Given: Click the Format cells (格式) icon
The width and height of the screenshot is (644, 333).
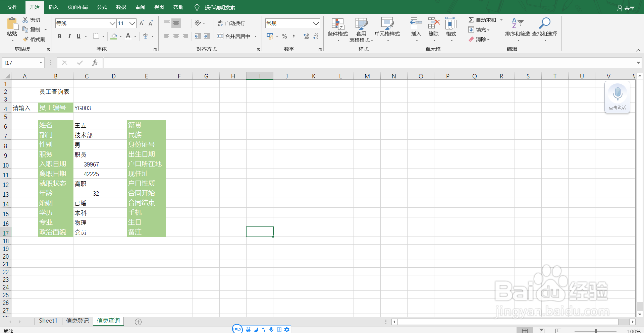Looking at the screenshot, I should [x=451, y=24].
